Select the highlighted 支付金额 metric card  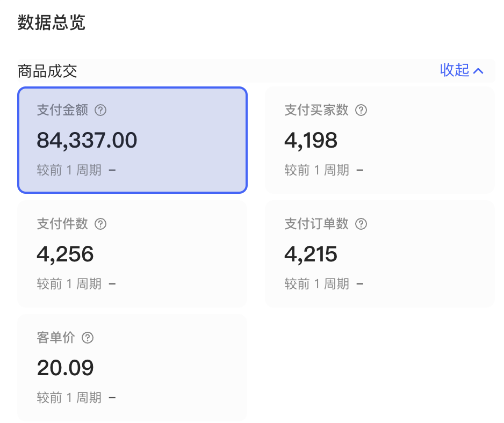(x=132, y=140)
